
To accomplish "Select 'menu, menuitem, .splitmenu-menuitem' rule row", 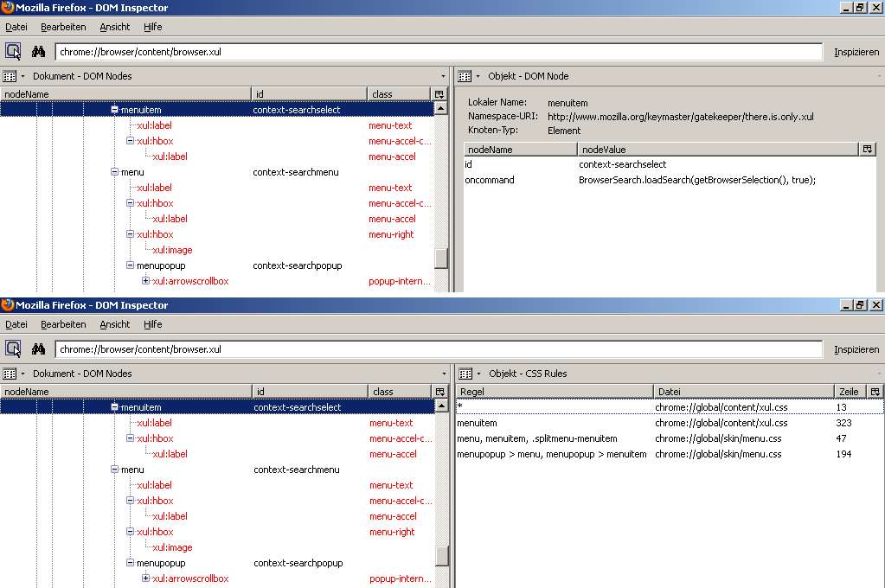I will (670, 438).
